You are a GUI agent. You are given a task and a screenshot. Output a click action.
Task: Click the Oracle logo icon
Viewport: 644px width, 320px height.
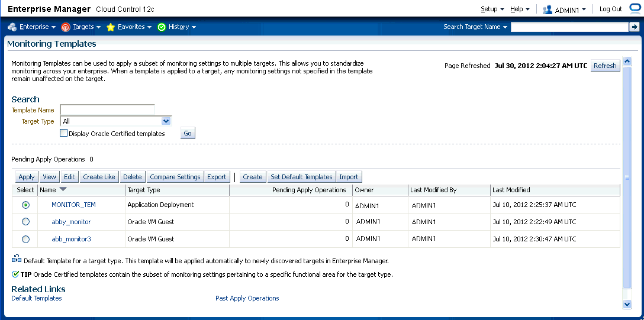(635, 9)
